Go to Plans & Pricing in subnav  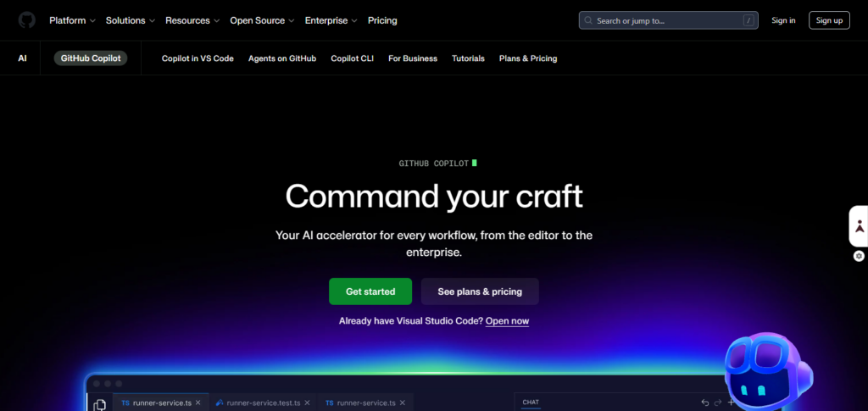[528, 58]
